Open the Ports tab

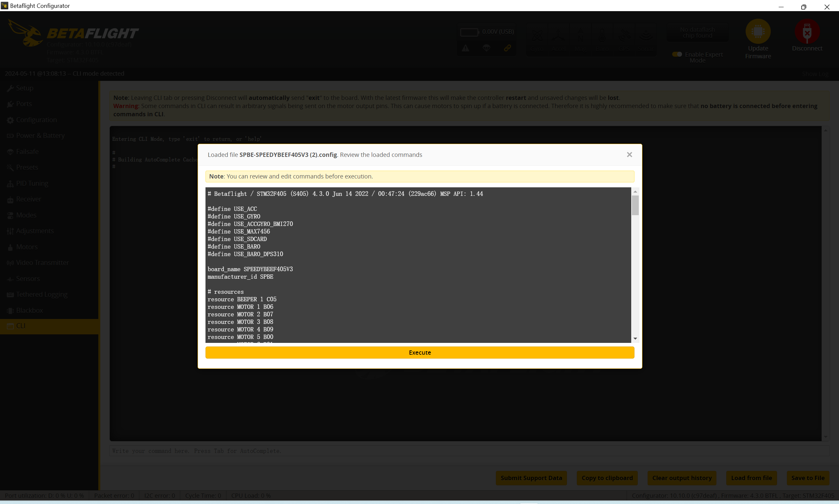[x=49, y=103]
